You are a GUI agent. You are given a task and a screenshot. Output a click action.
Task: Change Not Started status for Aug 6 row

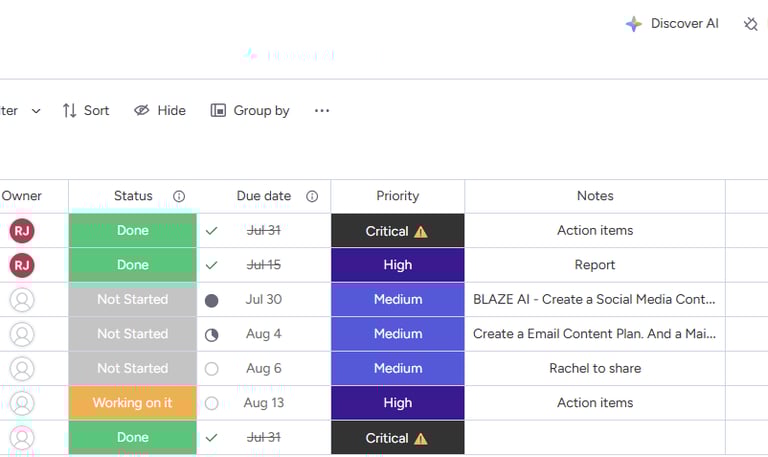coord(133,368)
